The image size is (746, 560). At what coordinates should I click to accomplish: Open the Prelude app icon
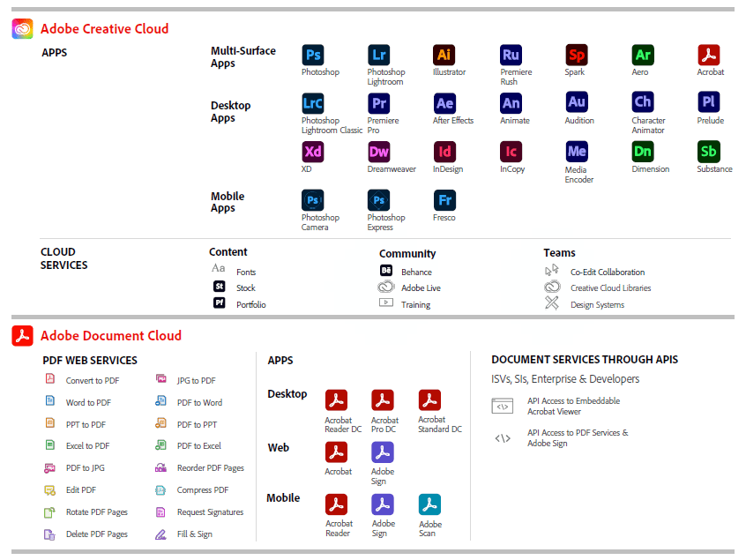[709, 101]
